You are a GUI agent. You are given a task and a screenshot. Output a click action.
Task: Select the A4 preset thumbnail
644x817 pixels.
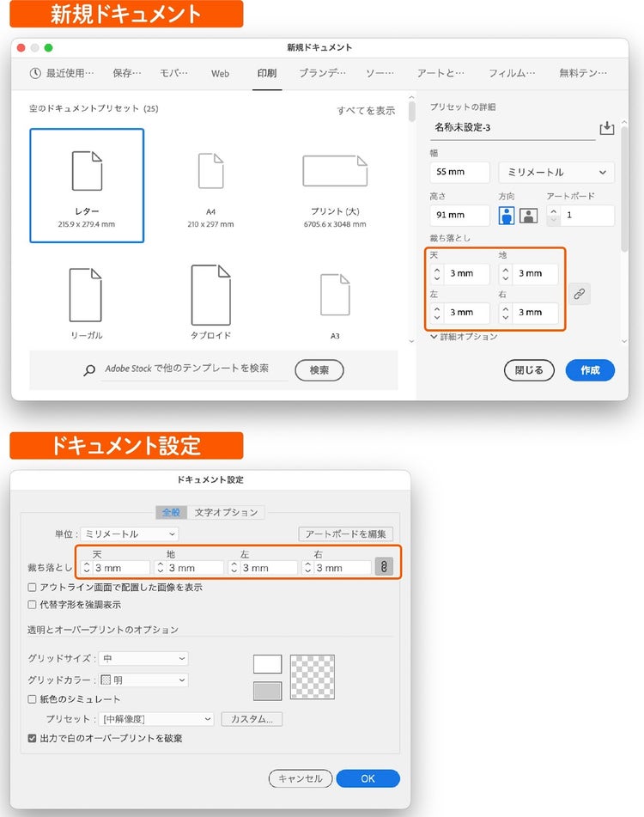pyautogui.click(x=210, y=190)
